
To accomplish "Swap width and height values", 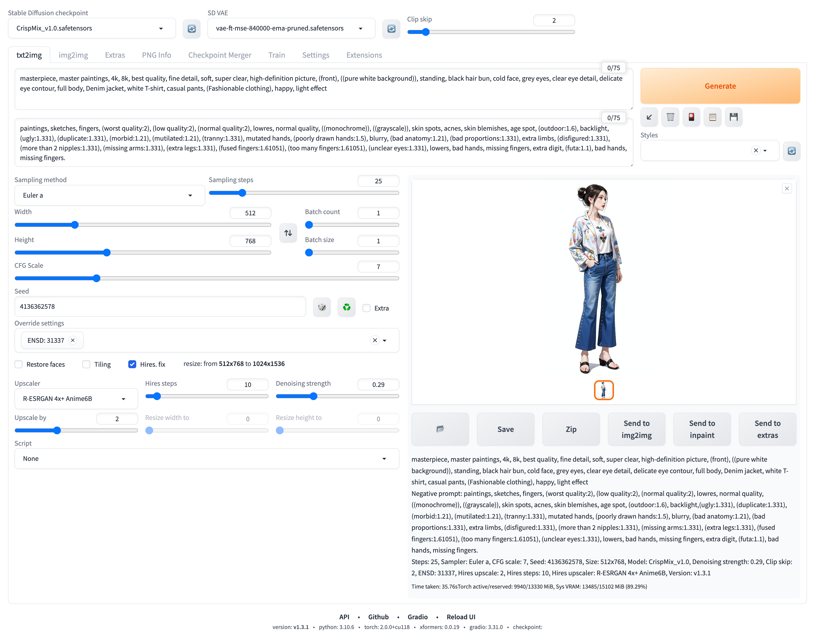I will 288,233.
